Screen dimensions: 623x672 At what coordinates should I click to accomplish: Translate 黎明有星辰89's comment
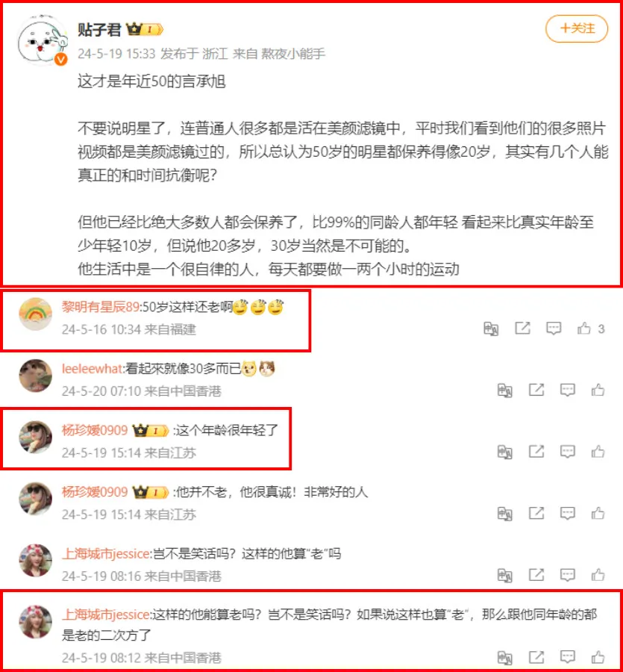[x=491, y=329]
